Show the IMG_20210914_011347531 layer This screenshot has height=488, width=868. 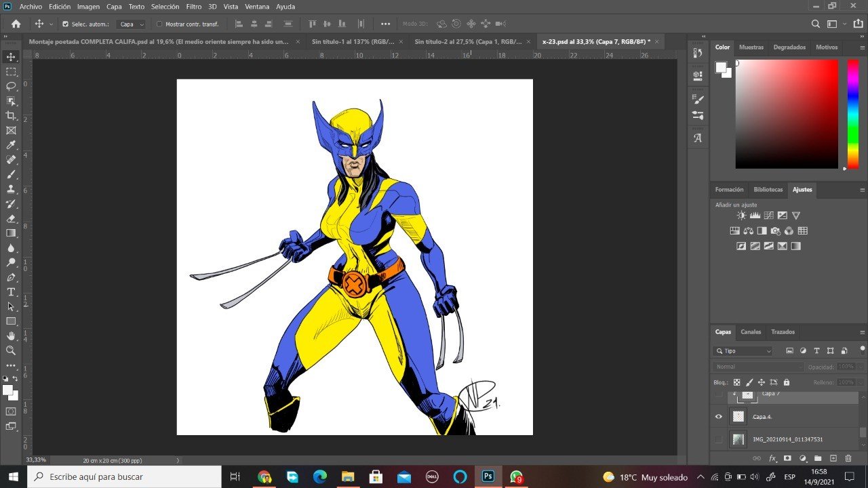tap(719, 440)
